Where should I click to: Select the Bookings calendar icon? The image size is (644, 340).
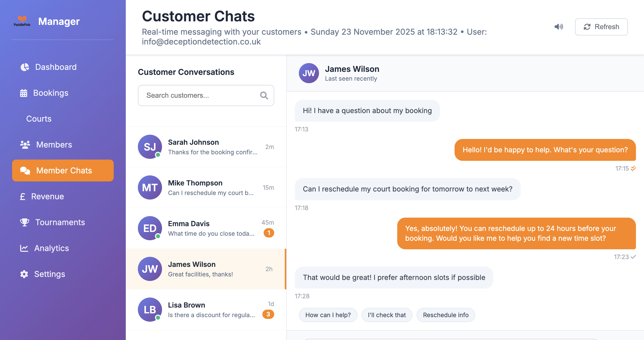click(24, 93)
